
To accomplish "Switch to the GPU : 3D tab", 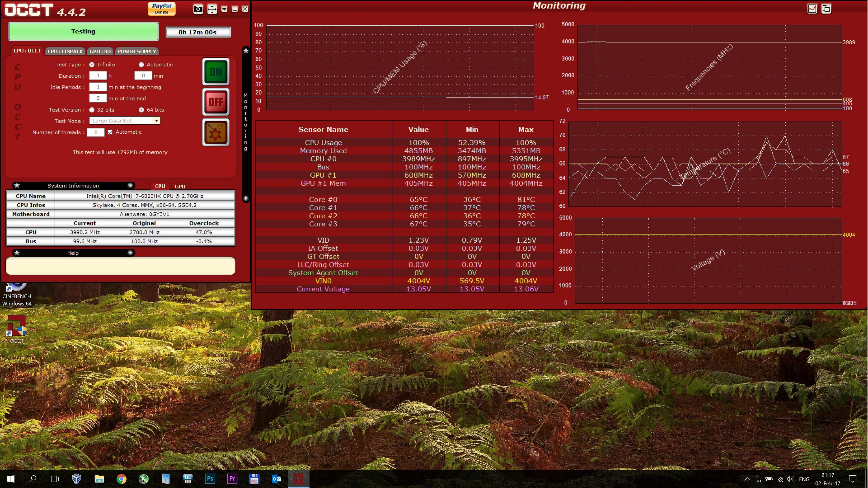I will tap(100, 51).
